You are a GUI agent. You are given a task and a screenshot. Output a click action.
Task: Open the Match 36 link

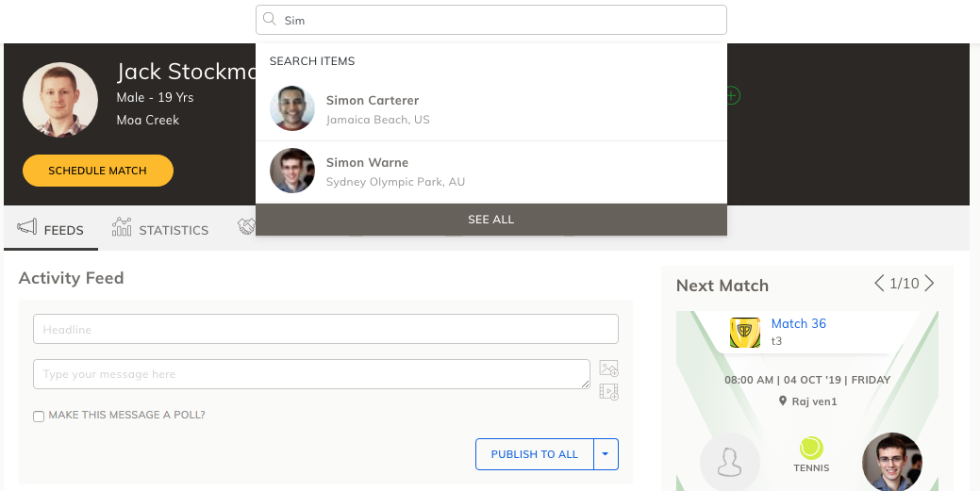tap(798, 323)
